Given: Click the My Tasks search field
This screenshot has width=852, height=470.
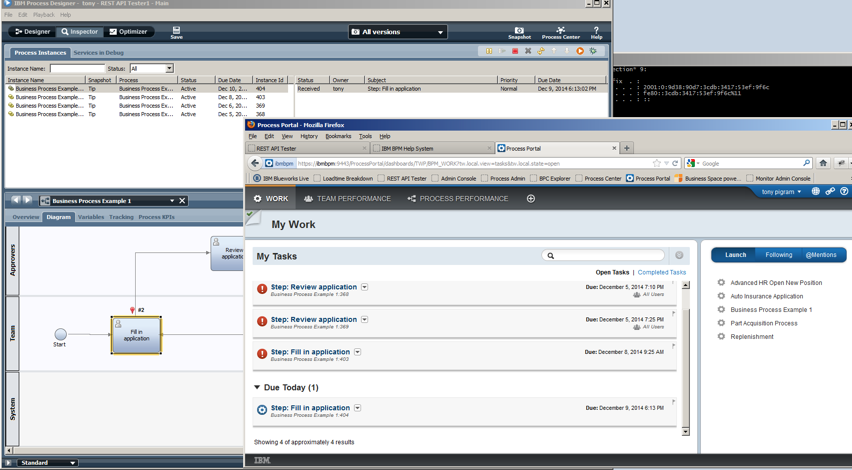Looking at the screenshot, I should (x=603, y=255).
